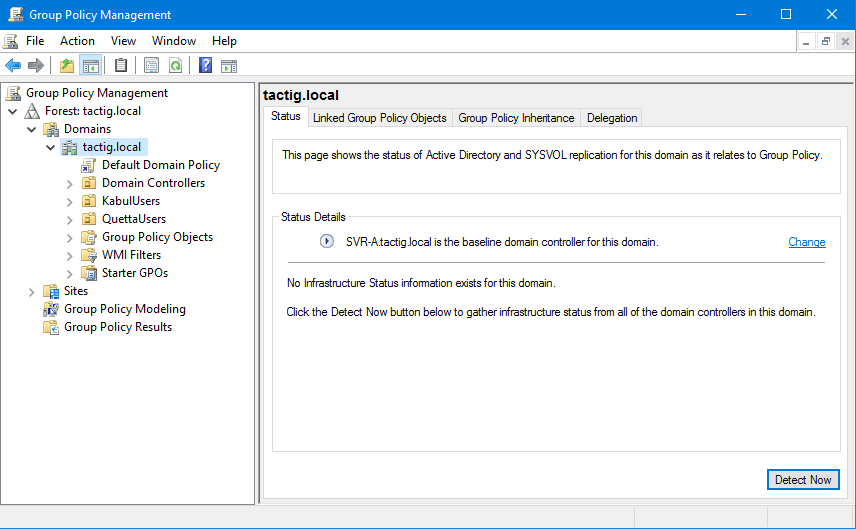Switch to Linked Group Policy Objects tab

click(379, 118)
